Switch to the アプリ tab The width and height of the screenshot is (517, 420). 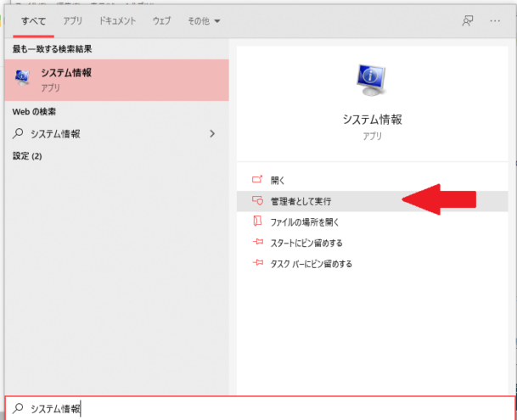click(x=72, y=21)
